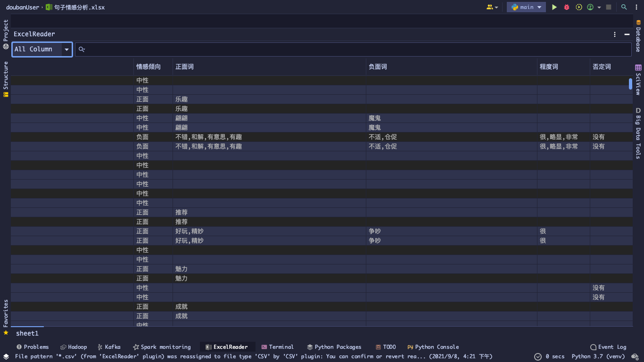Open ExcelReader panel options three-dot icon
This screenshot has height=362, width=644.
615,34
